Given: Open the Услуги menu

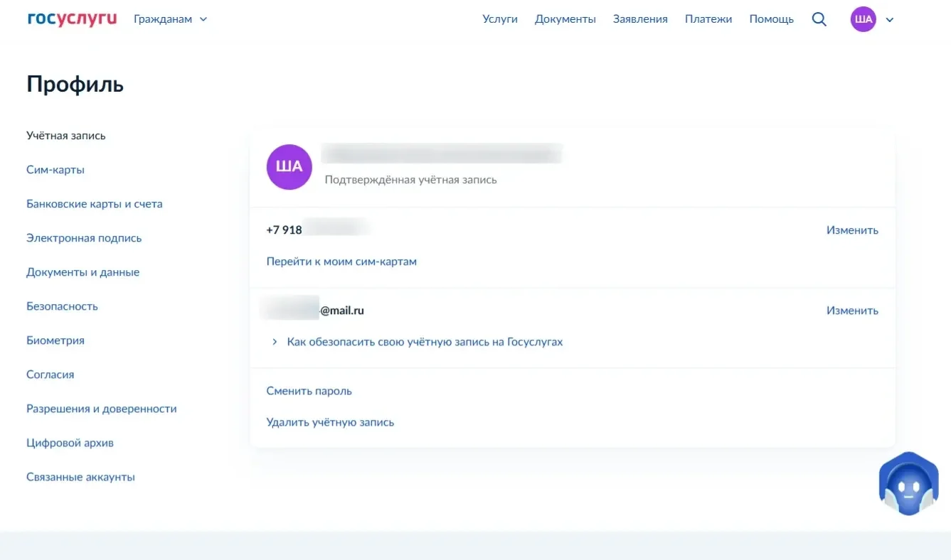Looking at the screenshot, I should [x=500, y=19].
